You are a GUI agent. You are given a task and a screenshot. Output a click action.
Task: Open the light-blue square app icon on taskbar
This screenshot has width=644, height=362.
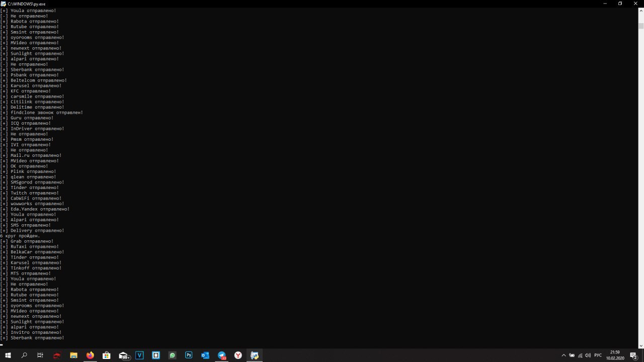click(156, 355)
